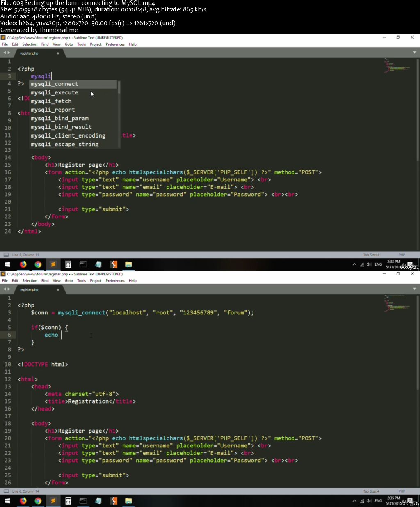Choose mysqli_fetch from autocomplete list

point(73,101)
